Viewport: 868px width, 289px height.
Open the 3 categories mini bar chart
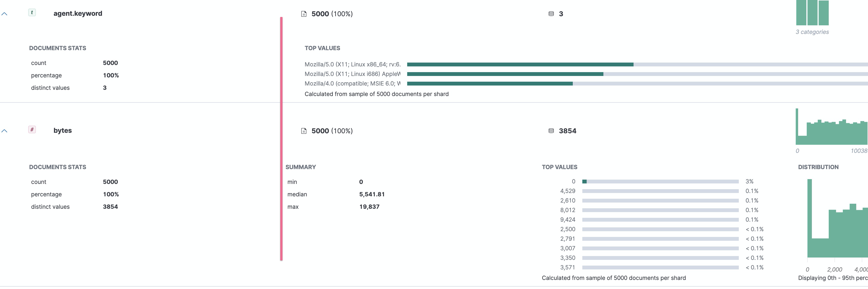click(x=812, y=13)
